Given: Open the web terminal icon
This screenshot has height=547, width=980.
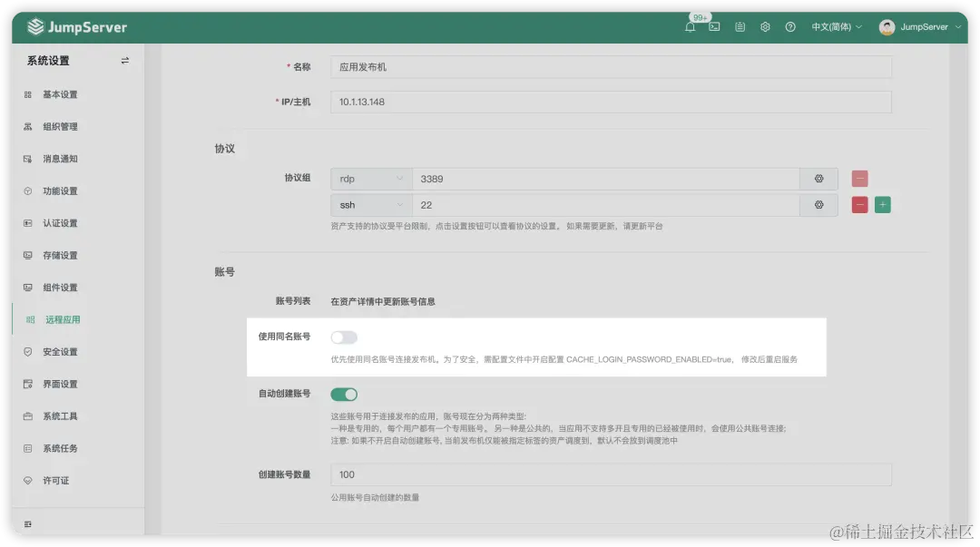Looking at the screenshot, I should (x=714, y=27).
